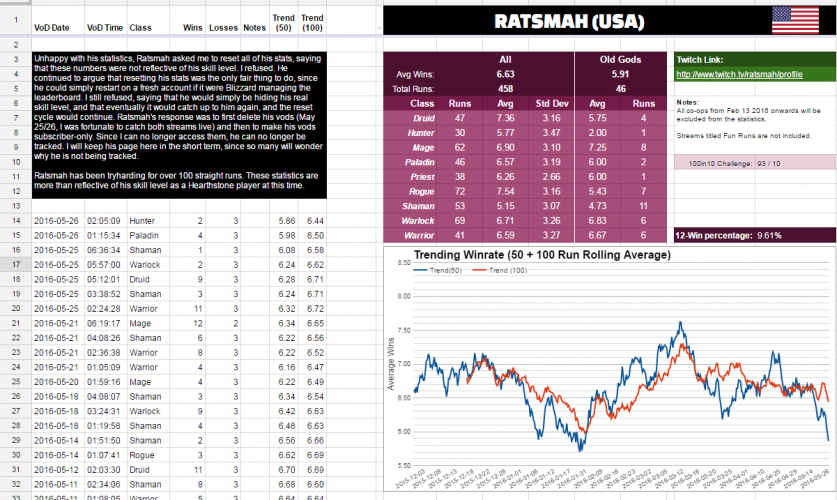This screenshot has height=500, width=837.
Task: Click the Old Gods column heading
Action: (618, 59)
